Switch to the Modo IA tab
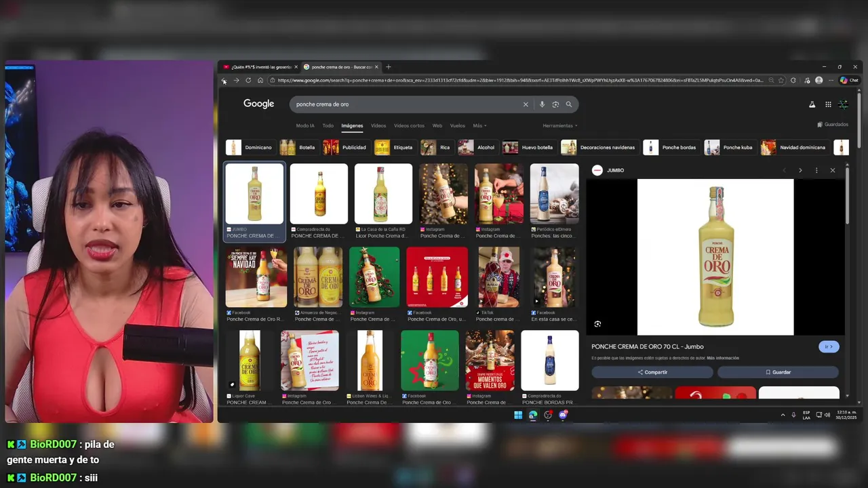Viewport: 868px width, 488px height. point(305,125)
